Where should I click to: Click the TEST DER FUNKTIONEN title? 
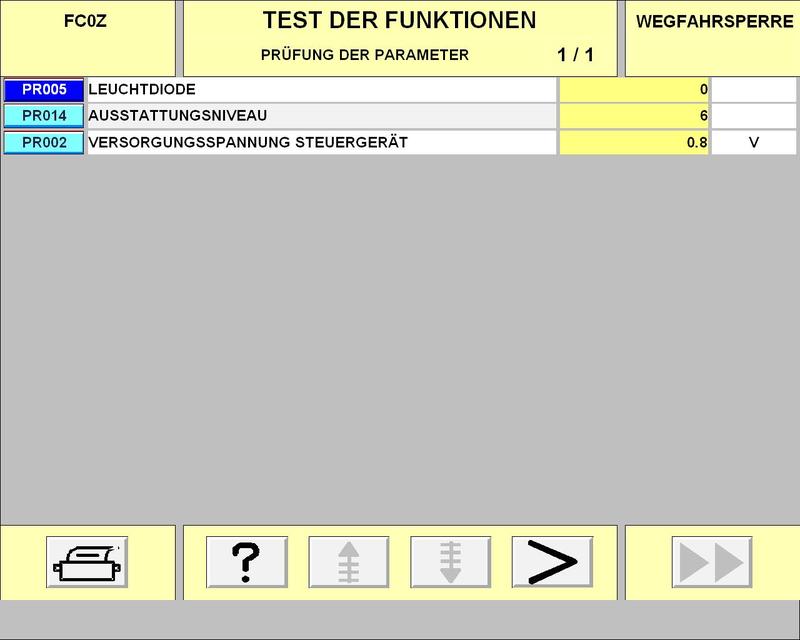click(x=399, y=20)
